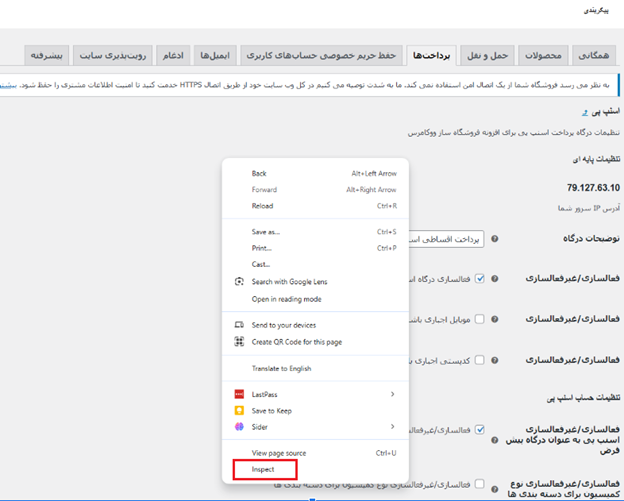Expand the LastPass submenu arrow
The image size is (624, 501).
click(x=392, y=394)
